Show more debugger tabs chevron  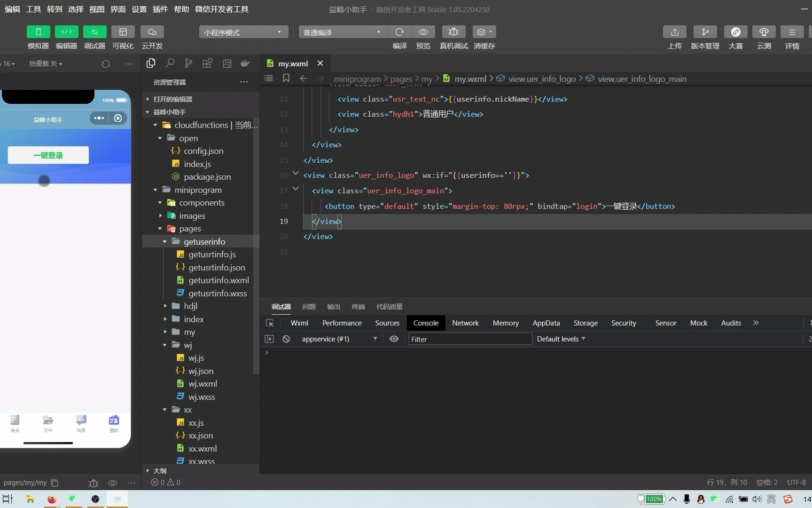pos(756,323)
